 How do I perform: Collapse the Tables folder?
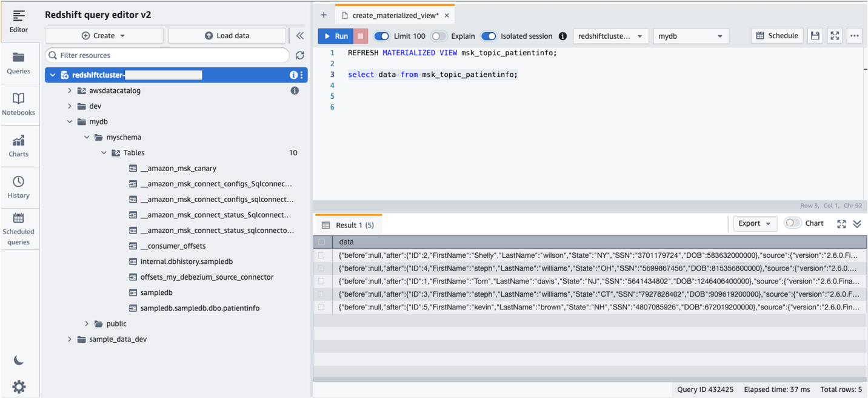coord(104,153)
